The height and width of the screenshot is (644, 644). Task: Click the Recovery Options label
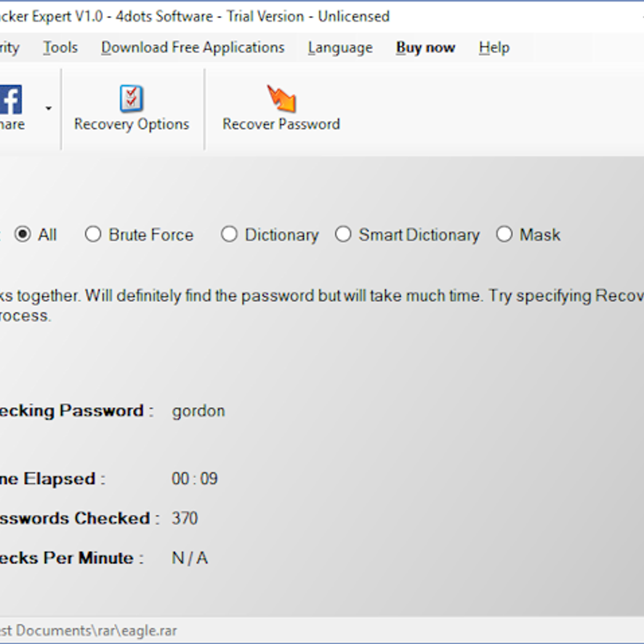click(x=131, y=125)
